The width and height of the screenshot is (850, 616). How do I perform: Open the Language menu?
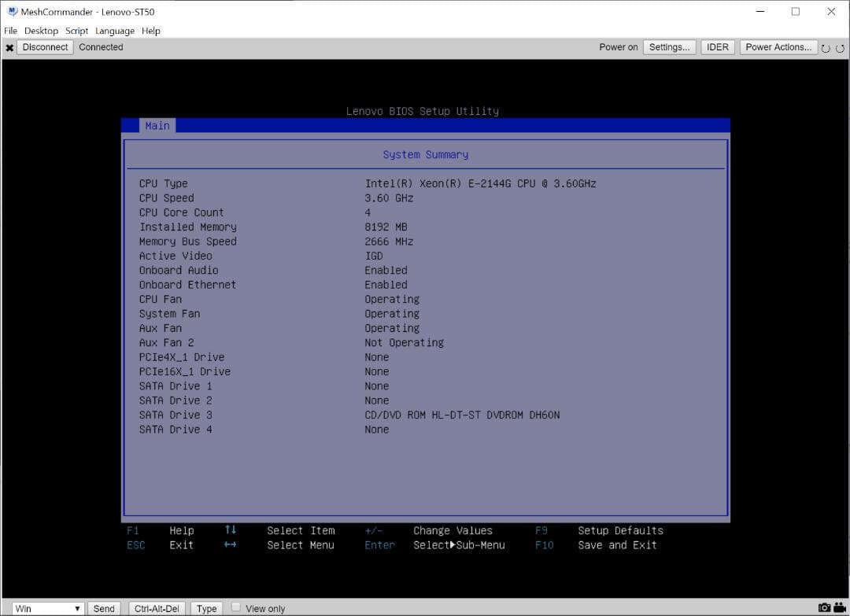[115, 31]
